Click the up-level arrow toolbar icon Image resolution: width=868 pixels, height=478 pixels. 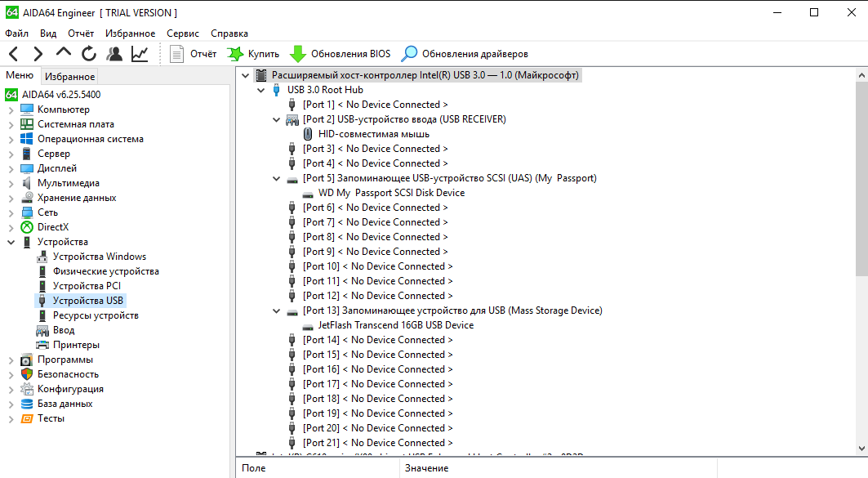[64, 52]
